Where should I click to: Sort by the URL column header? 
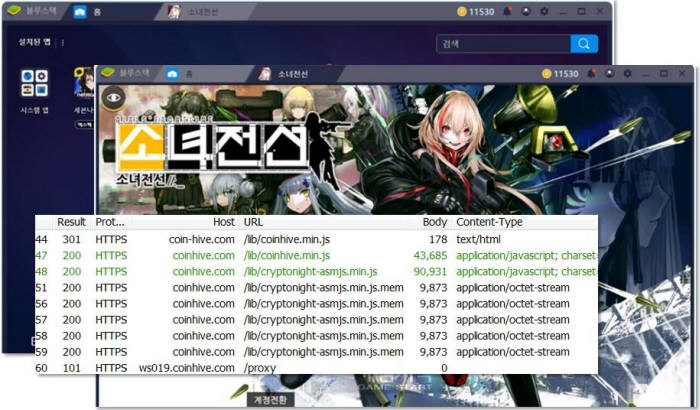253,222
